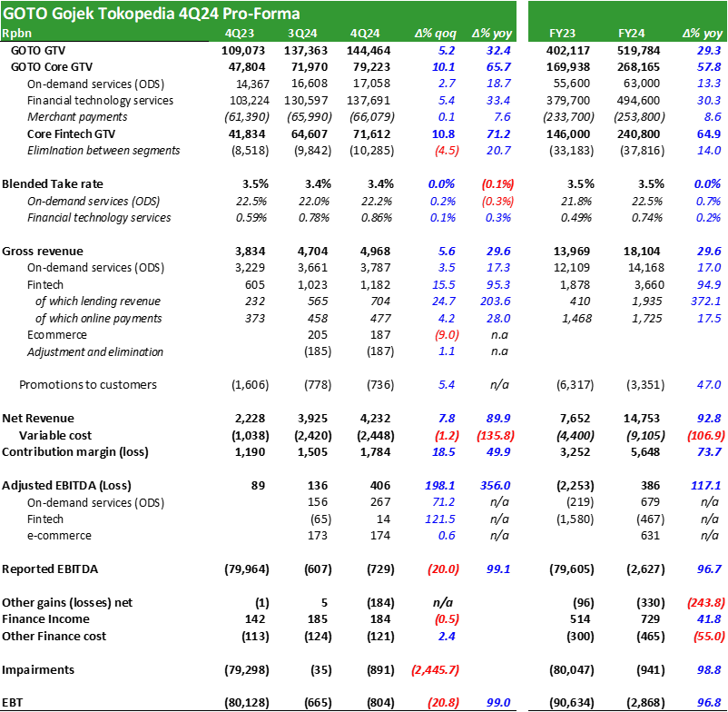The image size is (728, 712).
Task: Click the red (135.8) yoy value
Action: click(x=496, y=436)
